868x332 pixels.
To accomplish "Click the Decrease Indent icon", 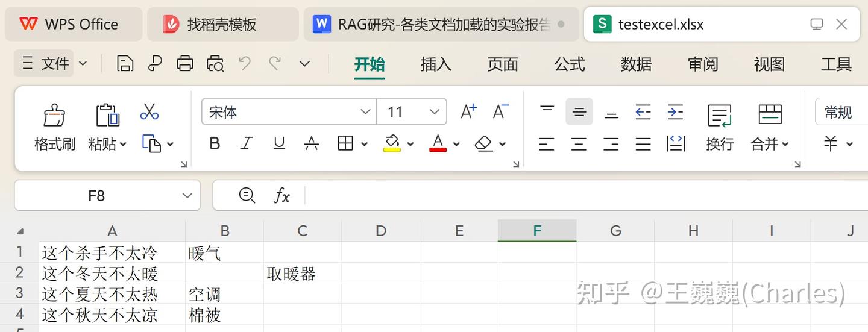I will tap(643, 111).
